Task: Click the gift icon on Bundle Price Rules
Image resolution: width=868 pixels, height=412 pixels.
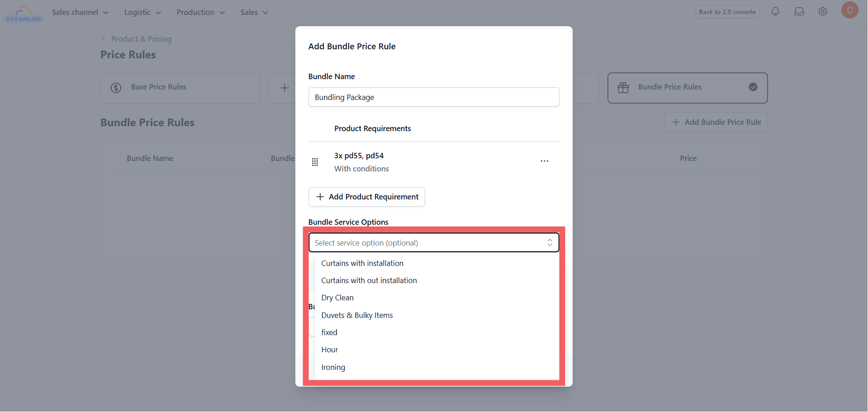Action: 623,88
